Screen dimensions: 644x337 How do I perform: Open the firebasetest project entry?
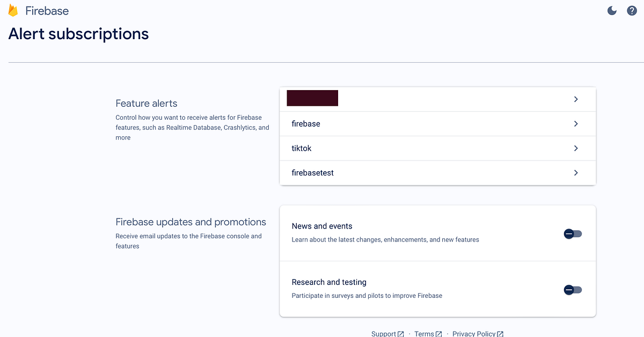313,173
